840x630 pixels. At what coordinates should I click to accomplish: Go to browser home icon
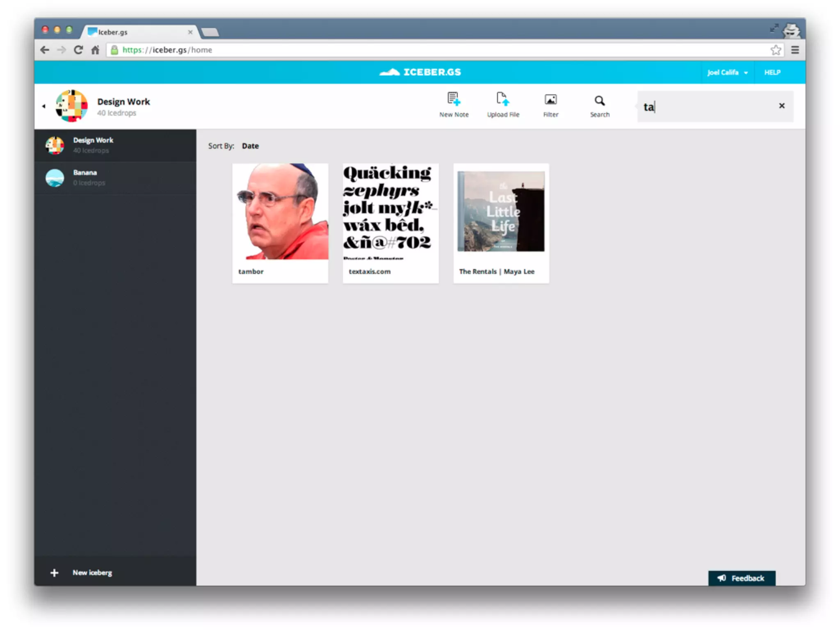click(95, 50)
